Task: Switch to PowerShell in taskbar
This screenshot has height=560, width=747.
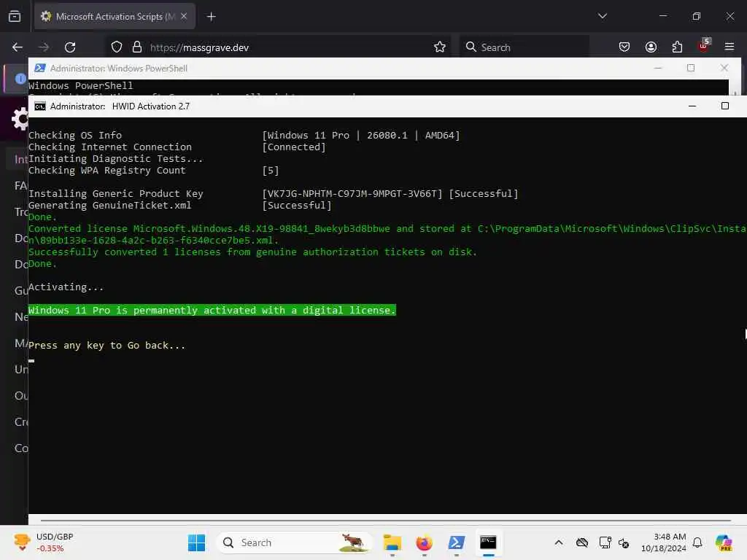Action: [457, 542]
